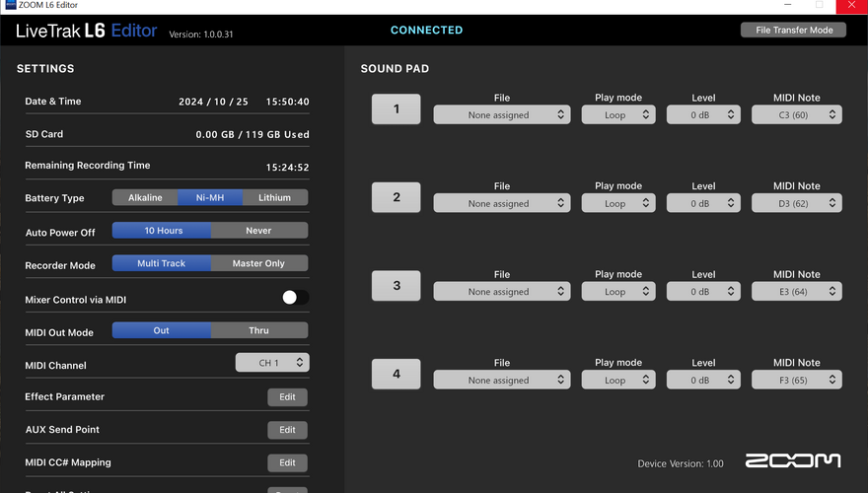
Task: Trigger sound pad 3
Action: (396, 286)
